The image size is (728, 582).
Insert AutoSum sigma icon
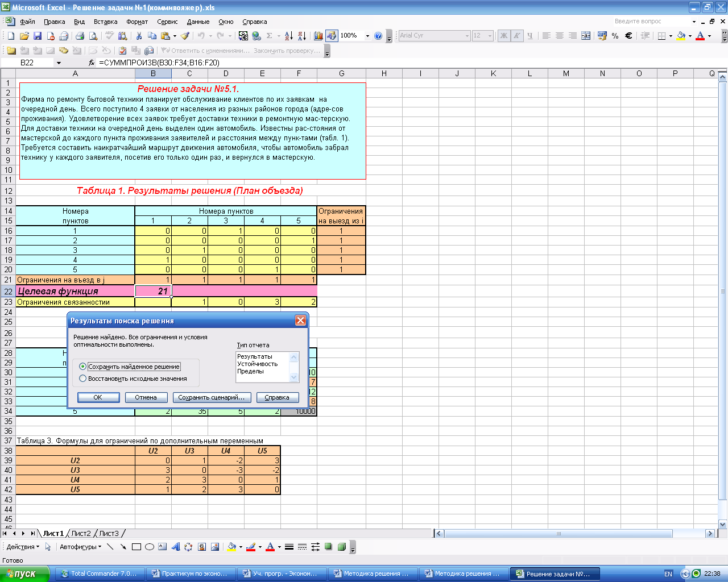[x=270, y=36]
